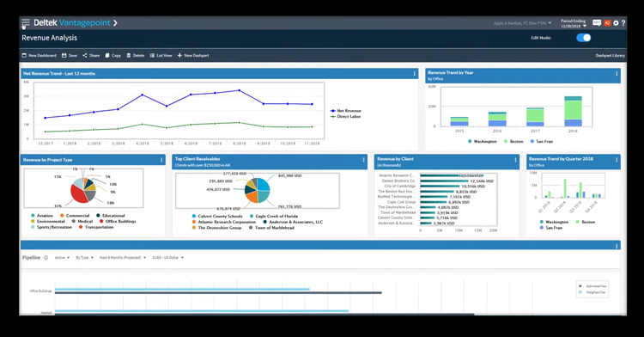Open Revenue Trend by Quarter options menu
The image size is (644, 337).
[617, 160]
